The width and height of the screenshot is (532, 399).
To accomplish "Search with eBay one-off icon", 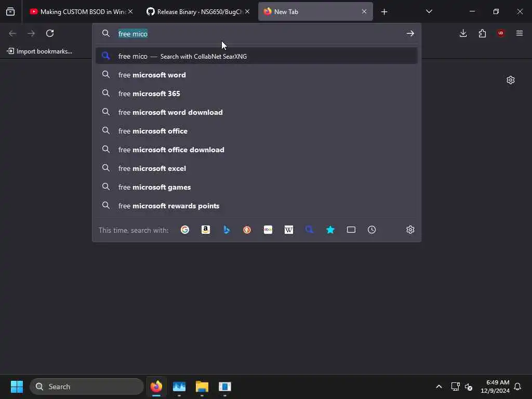I will pos(268,230).
